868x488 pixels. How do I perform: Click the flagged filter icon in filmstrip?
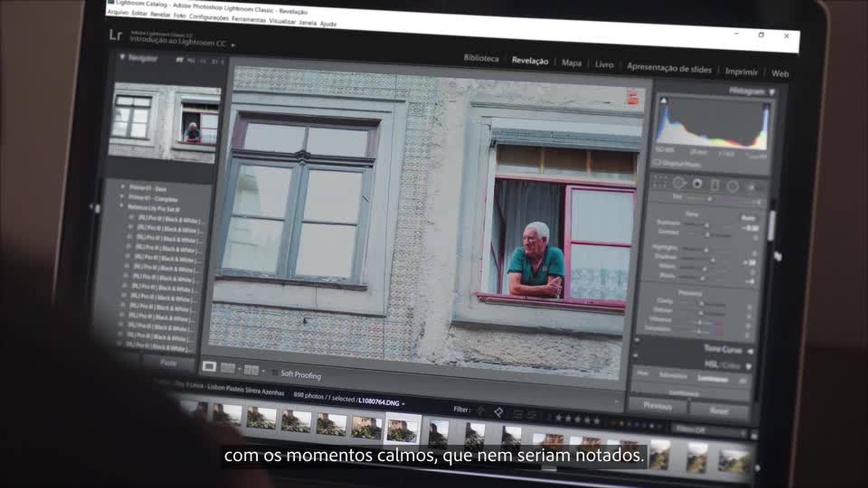[498, 412]
